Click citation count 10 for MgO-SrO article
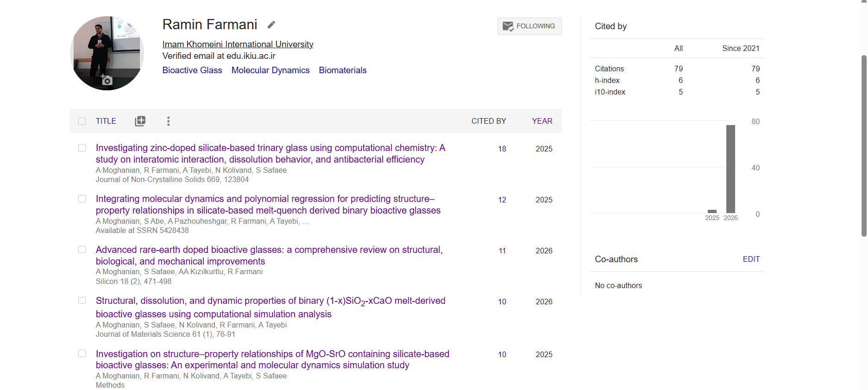Viewport: 868px width, 390px height. pyautogui.click(x=502, y=354)
